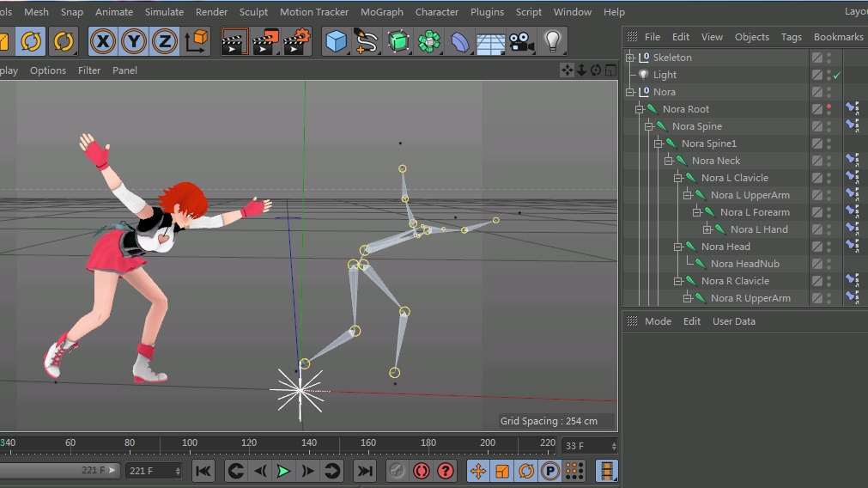Toggle the Z axis lock
This screenshot has height=488, width=868.
(164, 41)
